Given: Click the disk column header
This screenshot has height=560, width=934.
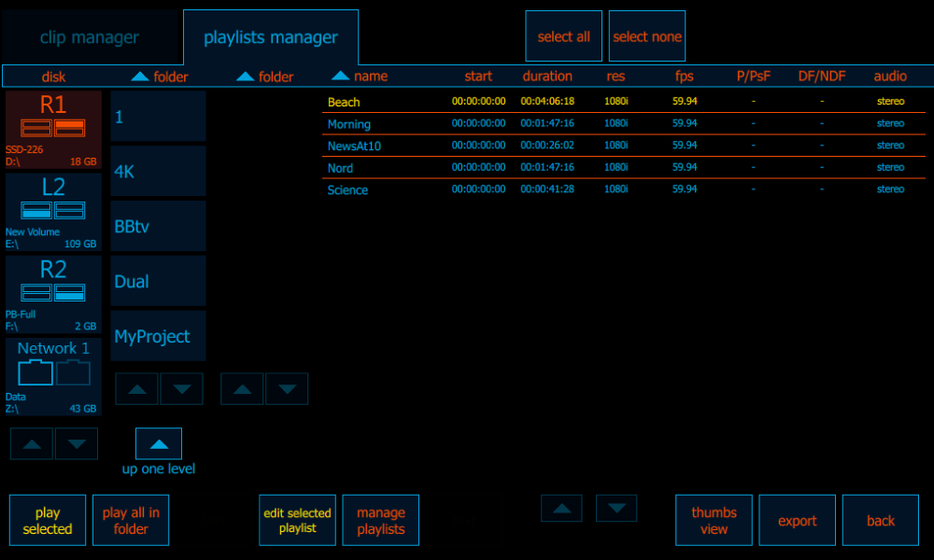Looking at the screenshot, I should pos(53,77).
